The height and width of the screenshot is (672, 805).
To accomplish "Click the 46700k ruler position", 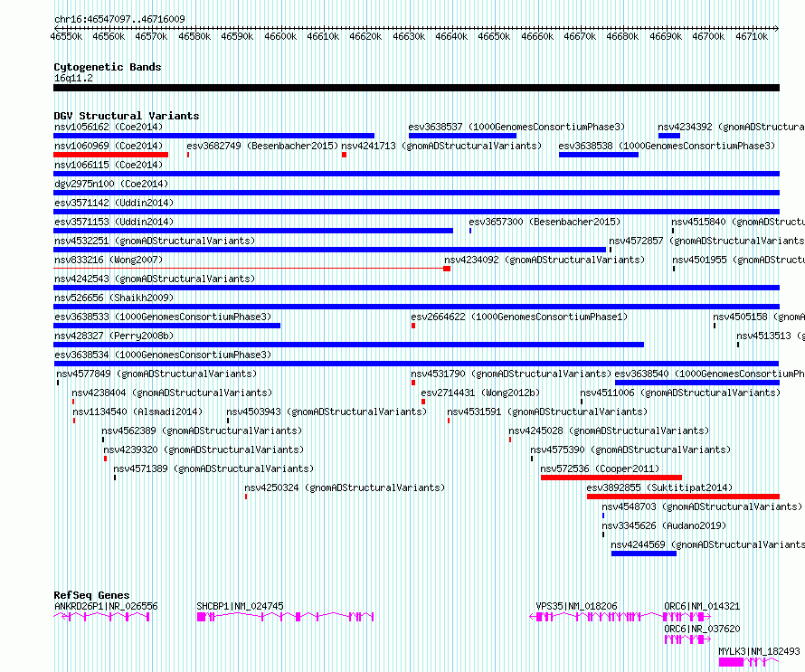I will tap(708, 36).
